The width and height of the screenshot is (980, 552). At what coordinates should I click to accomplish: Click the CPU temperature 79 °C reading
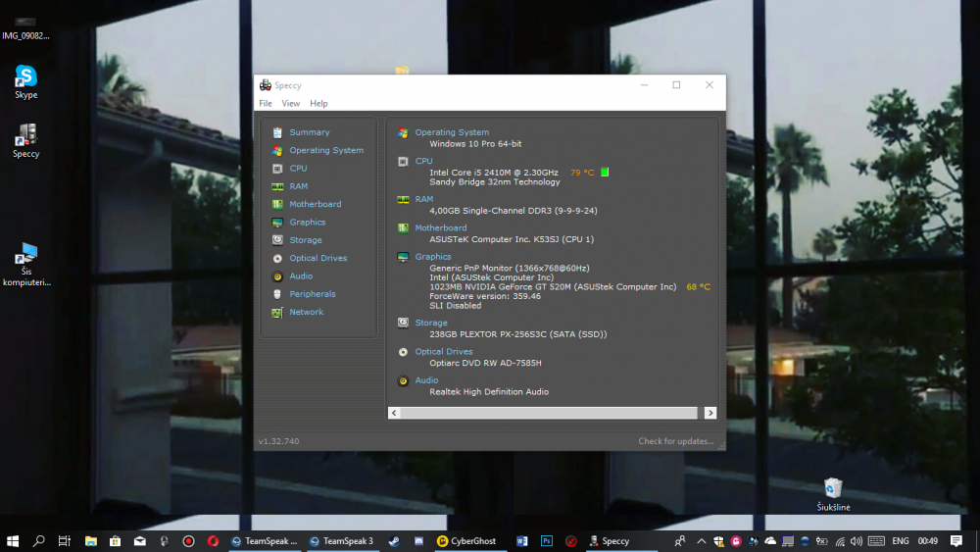pos(582,173)
